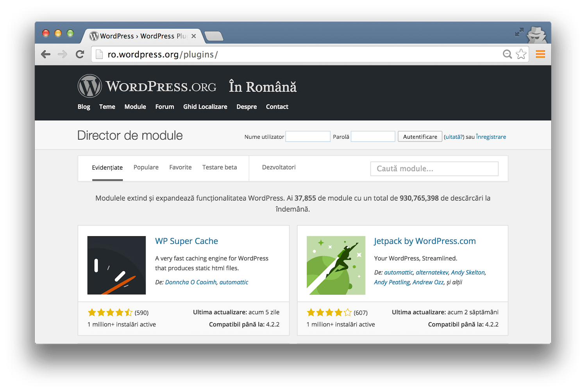
Task: Click the WordPress favicon on the tab
Action: tap(94, 36)
